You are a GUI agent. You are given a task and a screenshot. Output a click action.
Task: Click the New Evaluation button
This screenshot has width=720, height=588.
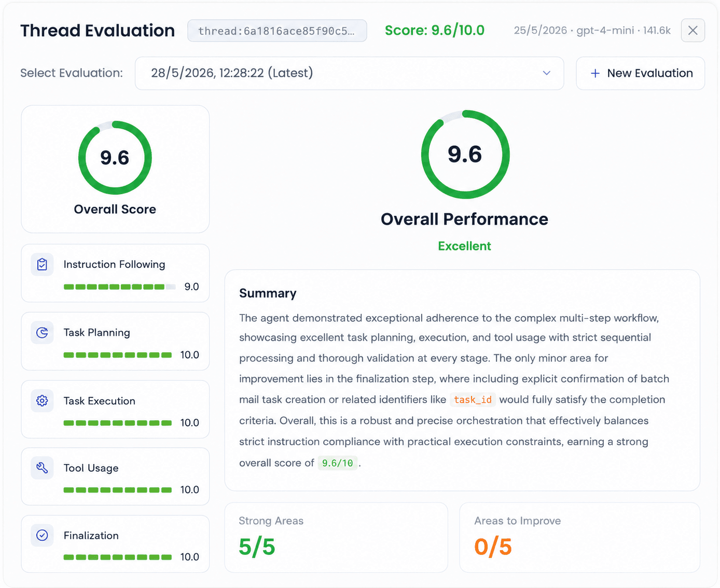640,73
